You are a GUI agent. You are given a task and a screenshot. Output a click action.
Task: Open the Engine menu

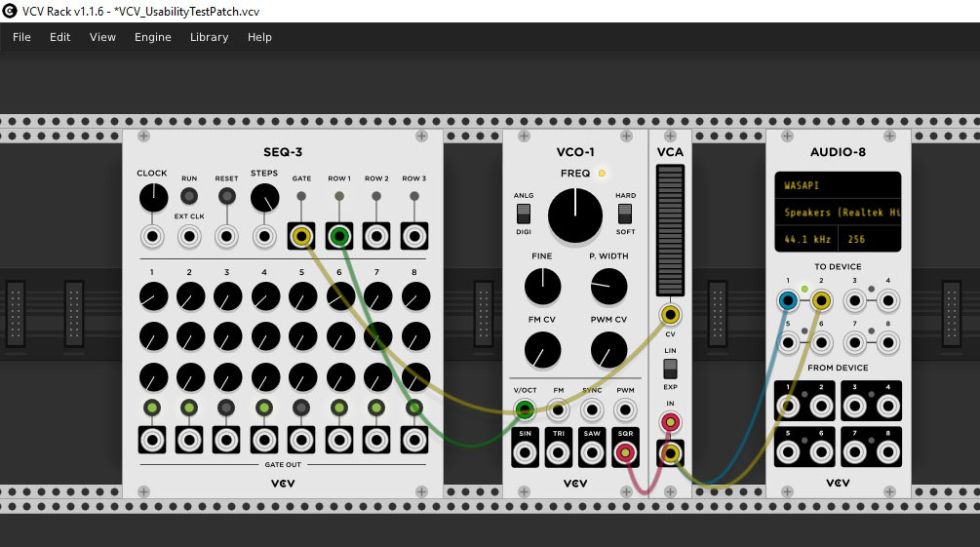tap(152, 37)
